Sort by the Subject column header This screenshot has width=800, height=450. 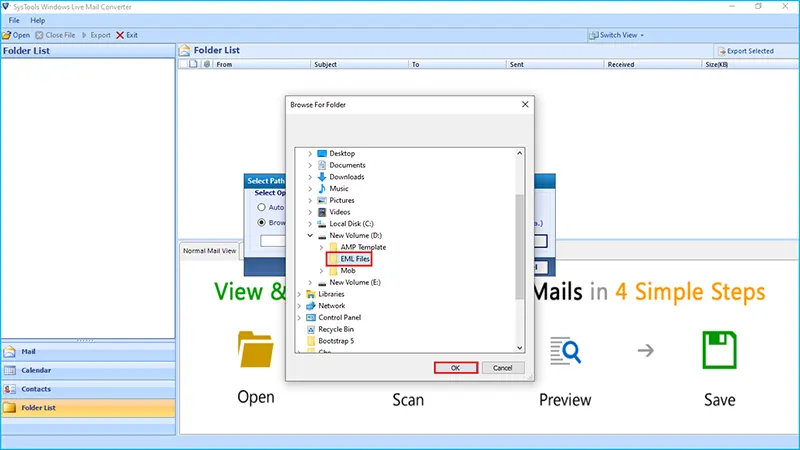[359, 64]
